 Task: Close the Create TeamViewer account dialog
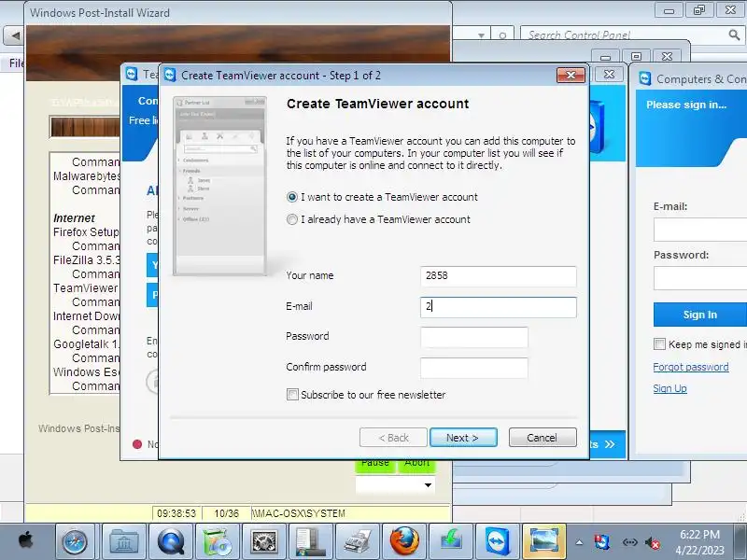571,75
